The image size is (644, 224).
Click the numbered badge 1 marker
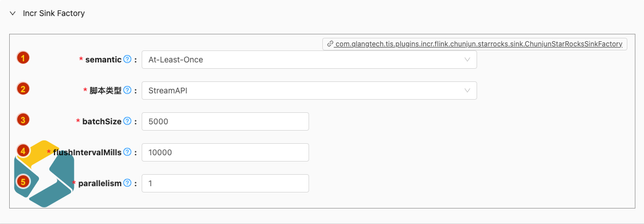23,58
